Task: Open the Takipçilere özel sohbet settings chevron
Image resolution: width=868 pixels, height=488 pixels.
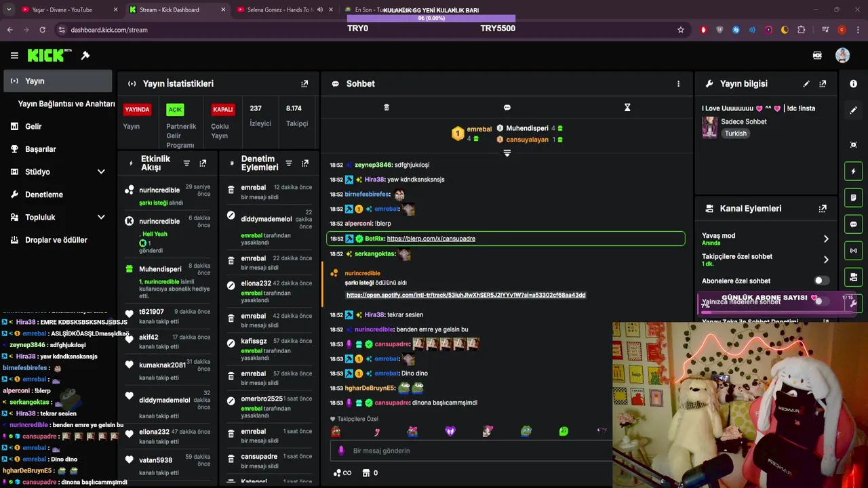Action: point(826,260)
